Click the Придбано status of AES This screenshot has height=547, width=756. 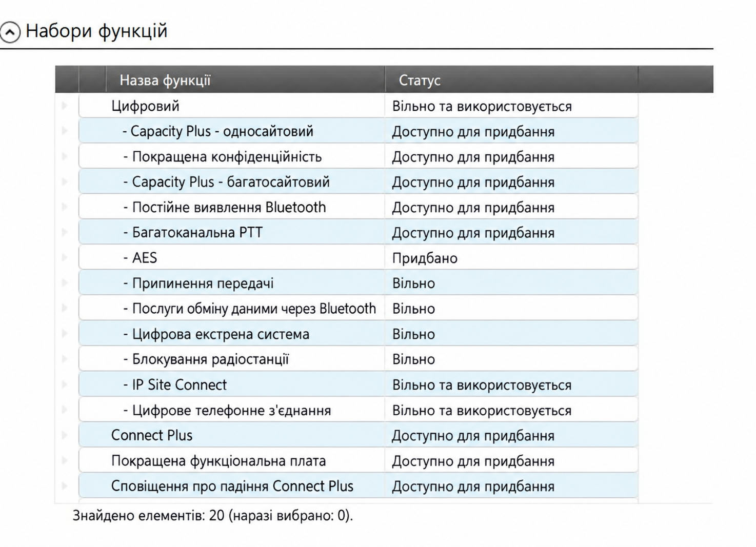[x=425, y=258]
